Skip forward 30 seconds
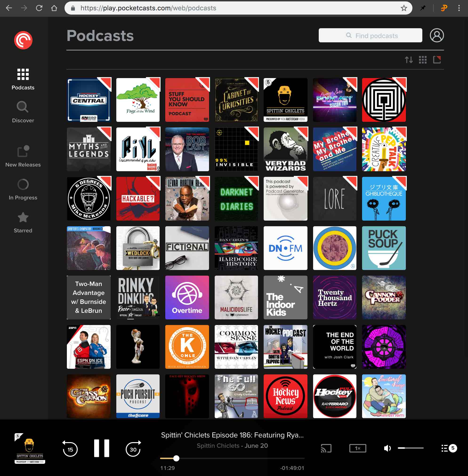 (133, 448)
